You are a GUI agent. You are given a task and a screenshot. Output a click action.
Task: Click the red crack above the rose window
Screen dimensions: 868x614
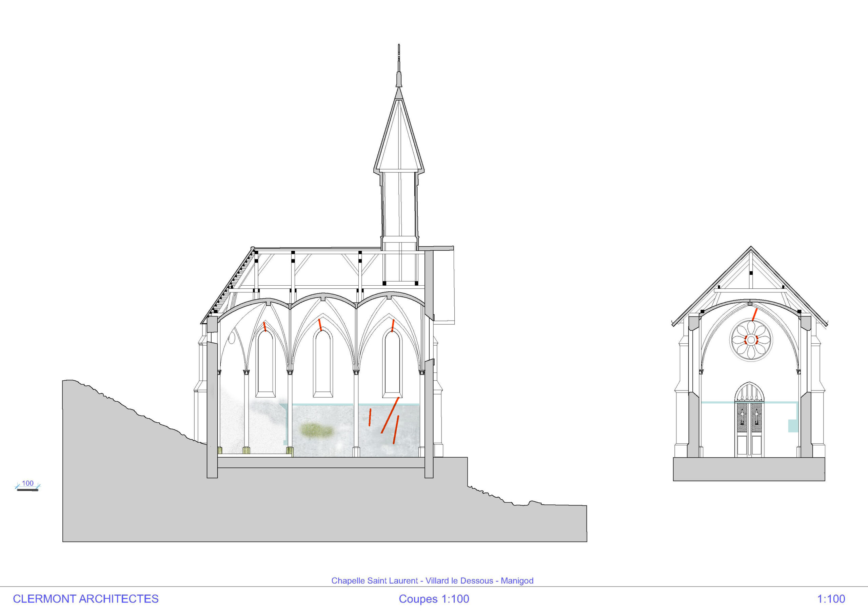[755, 314]
